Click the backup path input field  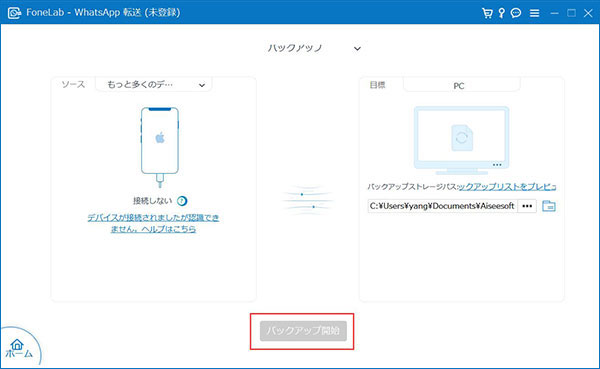coord(442,206)
